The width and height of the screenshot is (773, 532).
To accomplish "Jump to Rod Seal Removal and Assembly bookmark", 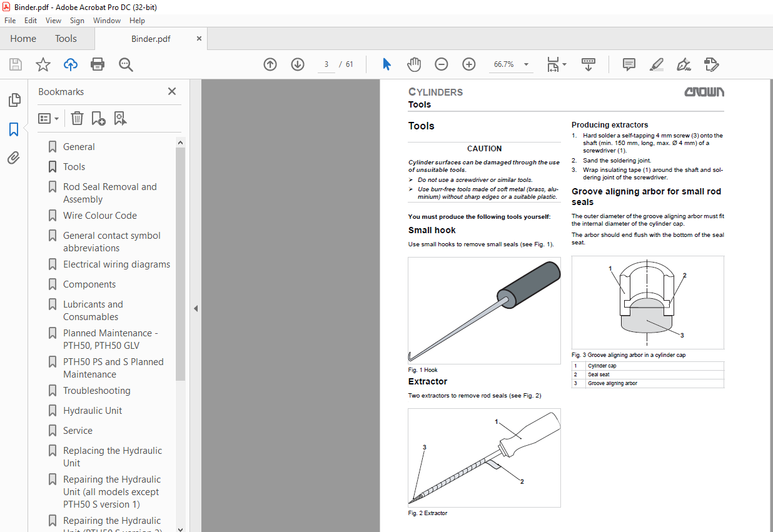I will pos(109,193).
